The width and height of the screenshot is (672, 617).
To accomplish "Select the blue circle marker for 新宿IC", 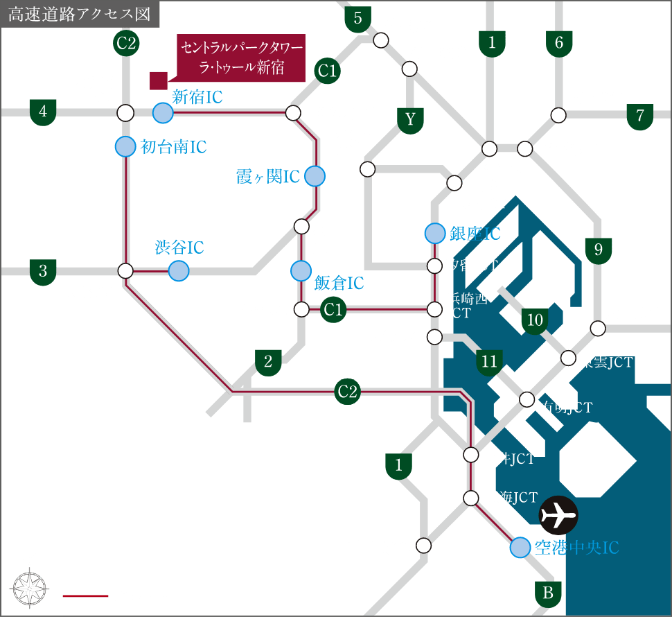I will tap(163, 113).
